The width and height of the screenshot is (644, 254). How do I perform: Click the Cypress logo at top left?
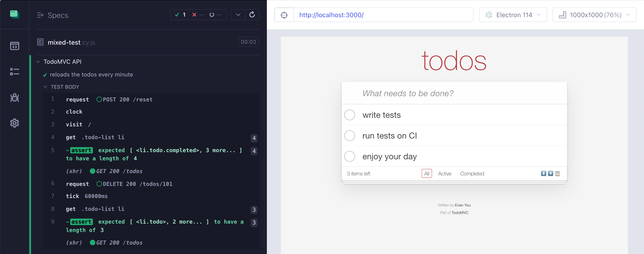coord(14,14)
